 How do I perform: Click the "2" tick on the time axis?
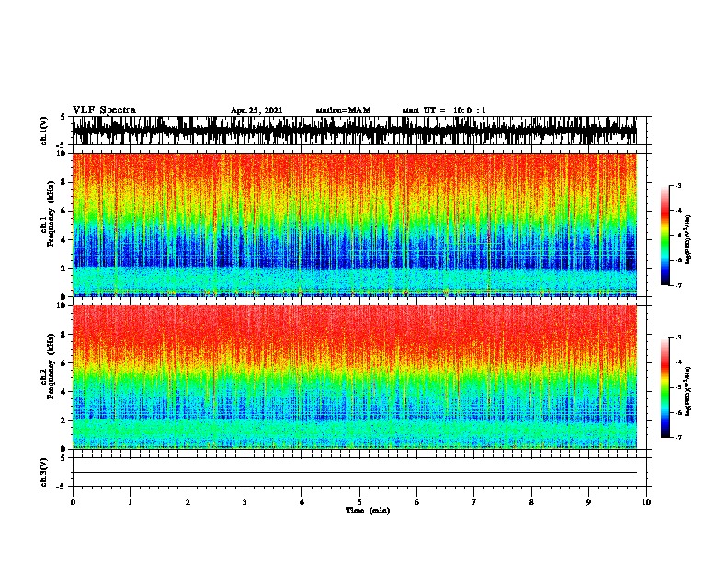tap(188, 502)
